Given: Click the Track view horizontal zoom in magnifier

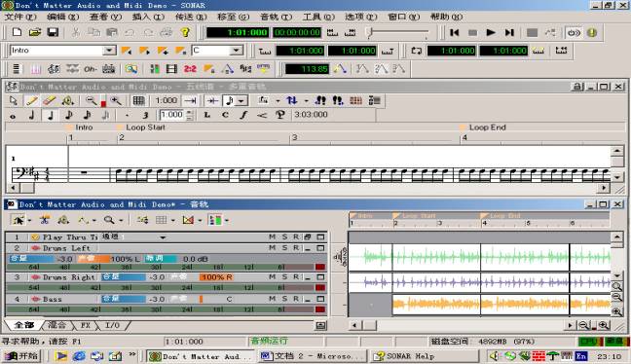Looking at the screenshot, I should pyautogui.click(x=603, y=325).
